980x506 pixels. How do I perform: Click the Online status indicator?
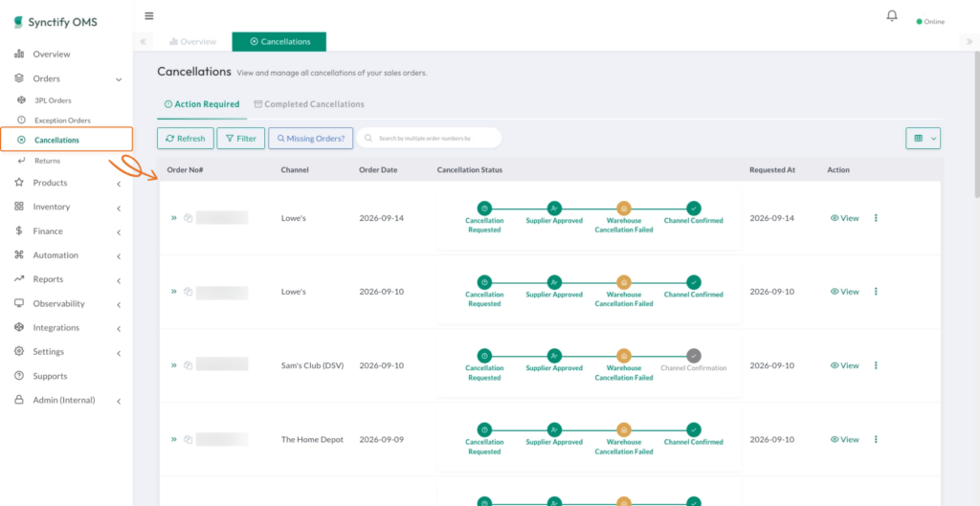pos(930,22)
